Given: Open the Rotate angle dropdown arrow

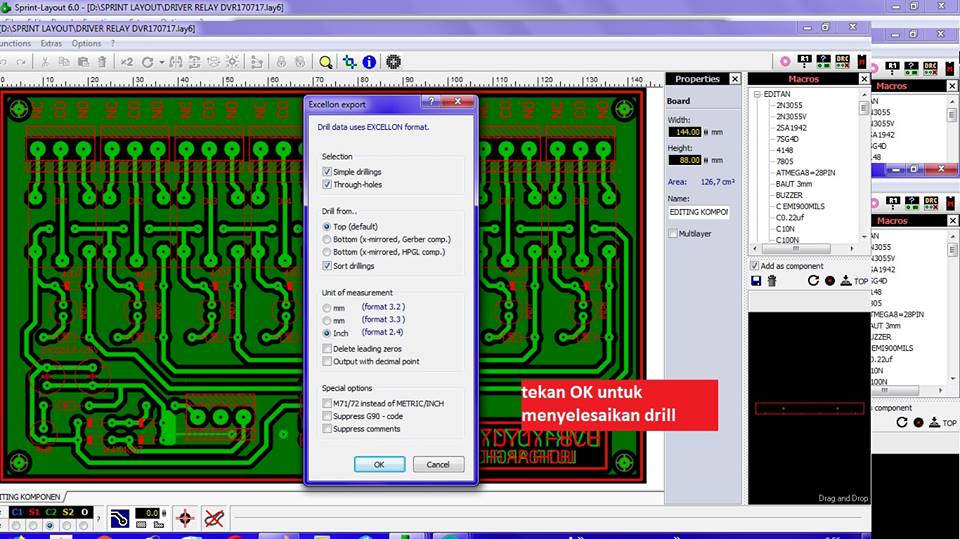Looking at the screenshot, I should tap(162, 62).
